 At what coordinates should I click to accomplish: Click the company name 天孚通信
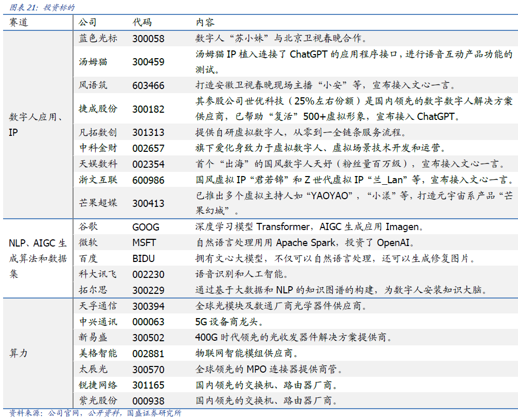pyautogui.click(x=98, y=306)
